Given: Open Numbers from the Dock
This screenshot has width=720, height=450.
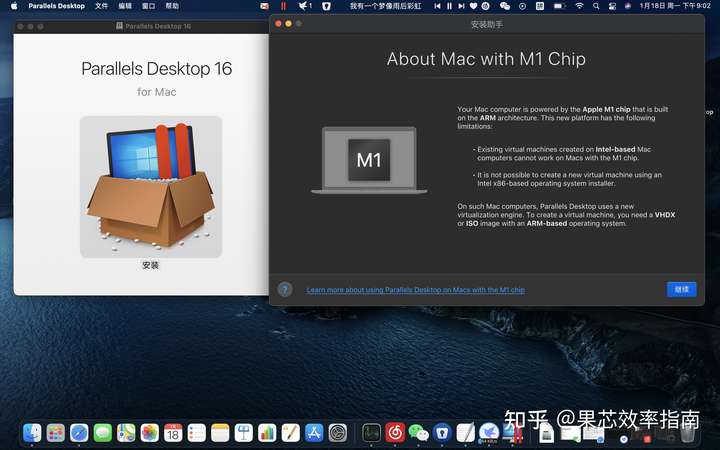Looking at the screenshot, I should [267, 433].
